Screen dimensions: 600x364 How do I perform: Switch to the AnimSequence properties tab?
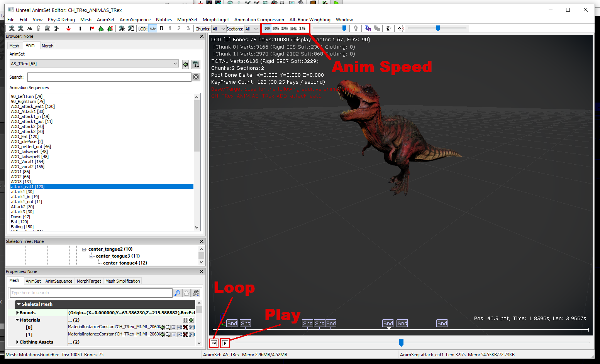(x=59, y=281)
